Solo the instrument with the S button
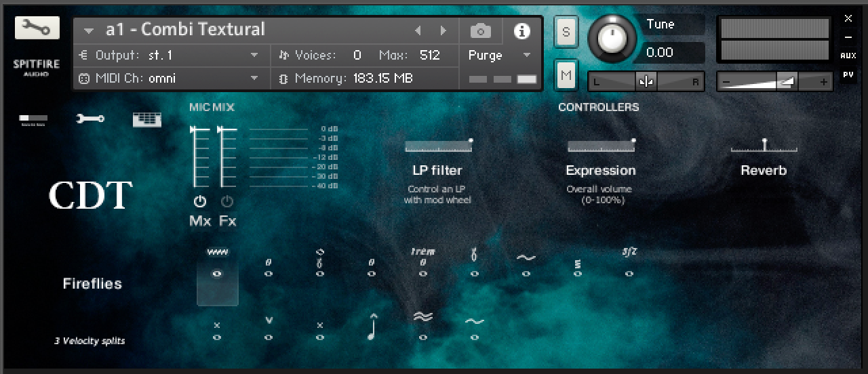868x374 pixels. click(566, 32)
